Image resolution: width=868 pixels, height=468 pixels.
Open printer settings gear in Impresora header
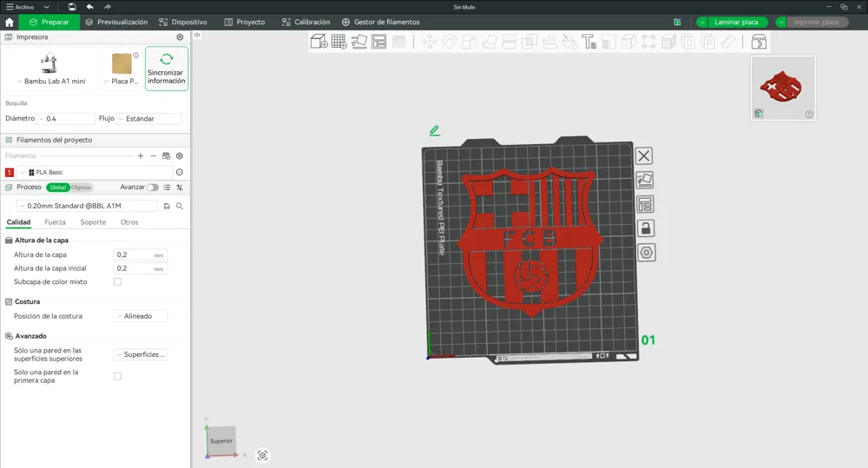coord(180,37)
